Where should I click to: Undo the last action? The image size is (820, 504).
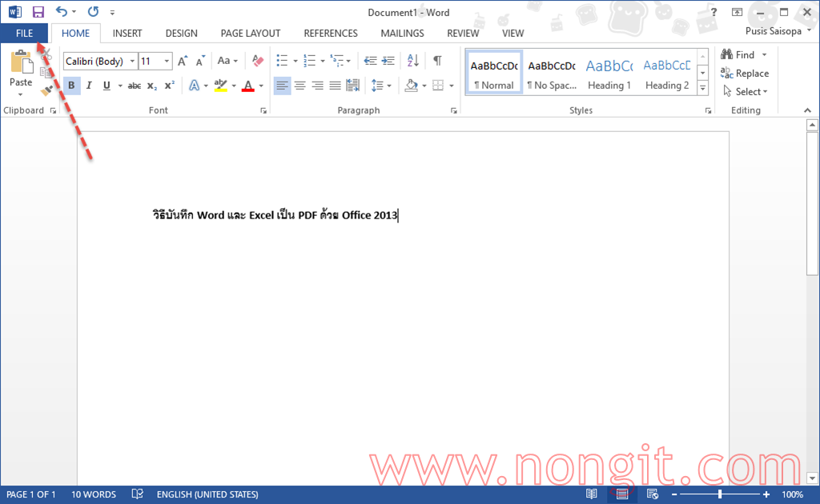click(x=62, y=11)
